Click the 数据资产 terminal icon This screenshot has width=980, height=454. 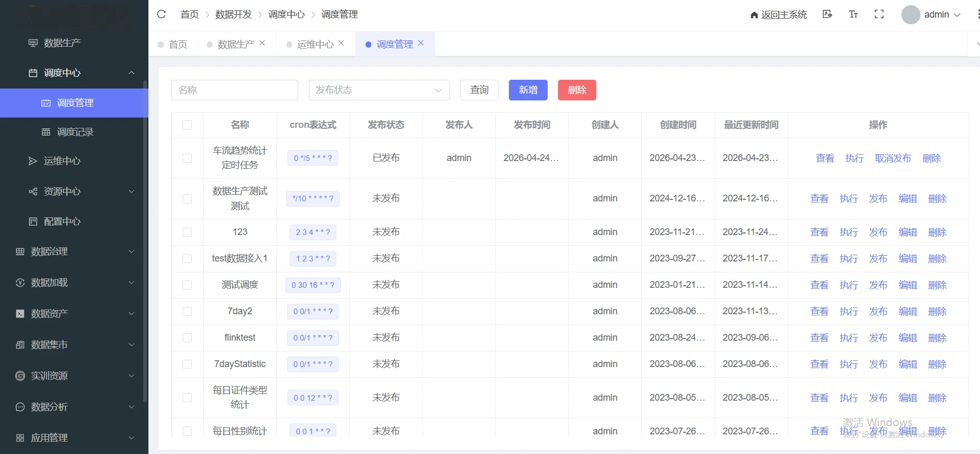(x=20, y=314)
